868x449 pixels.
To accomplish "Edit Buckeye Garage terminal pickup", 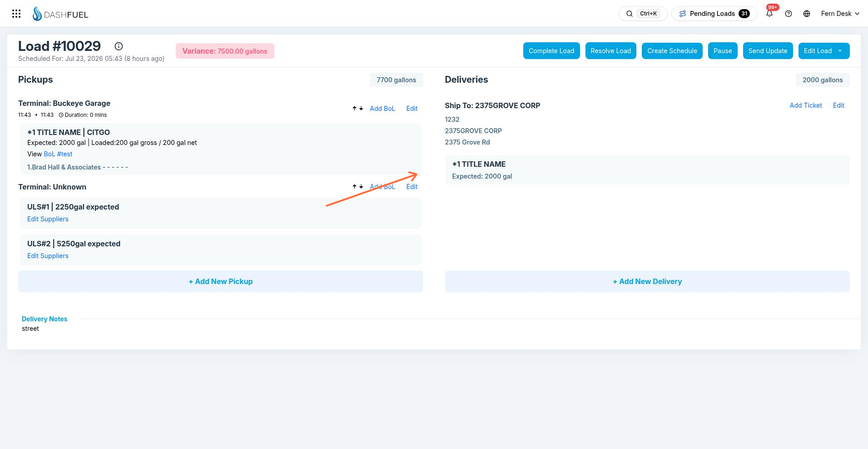I will pos(412,109).
